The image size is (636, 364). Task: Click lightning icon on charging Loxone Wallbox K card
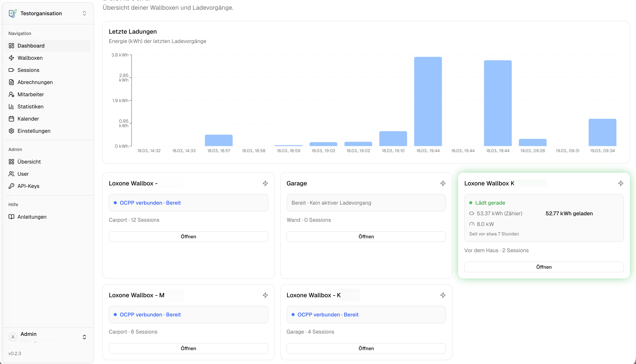click(621, 183)
